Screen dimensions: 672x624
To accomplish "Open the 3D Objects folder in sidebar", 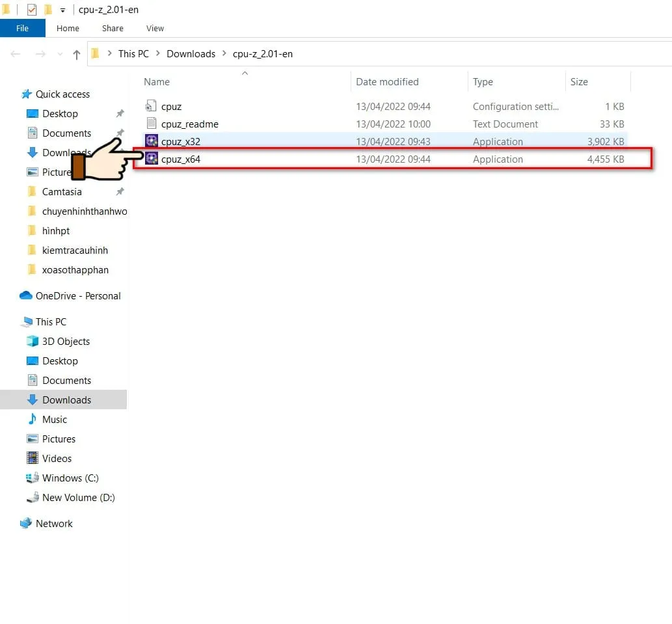I will [x=66, y=342].
